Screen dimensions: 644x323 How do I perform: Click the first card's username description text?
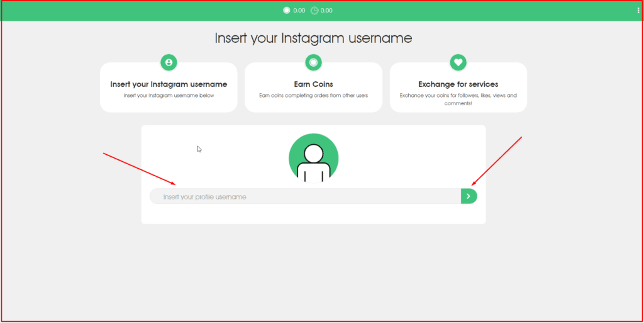click(x=169, y=96)
